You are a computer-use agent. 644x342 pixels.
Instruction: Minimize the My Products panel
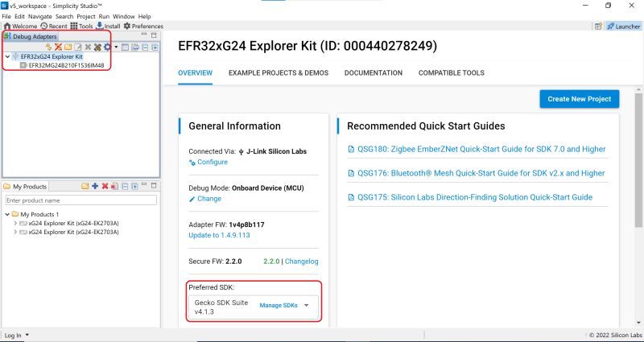144,185
